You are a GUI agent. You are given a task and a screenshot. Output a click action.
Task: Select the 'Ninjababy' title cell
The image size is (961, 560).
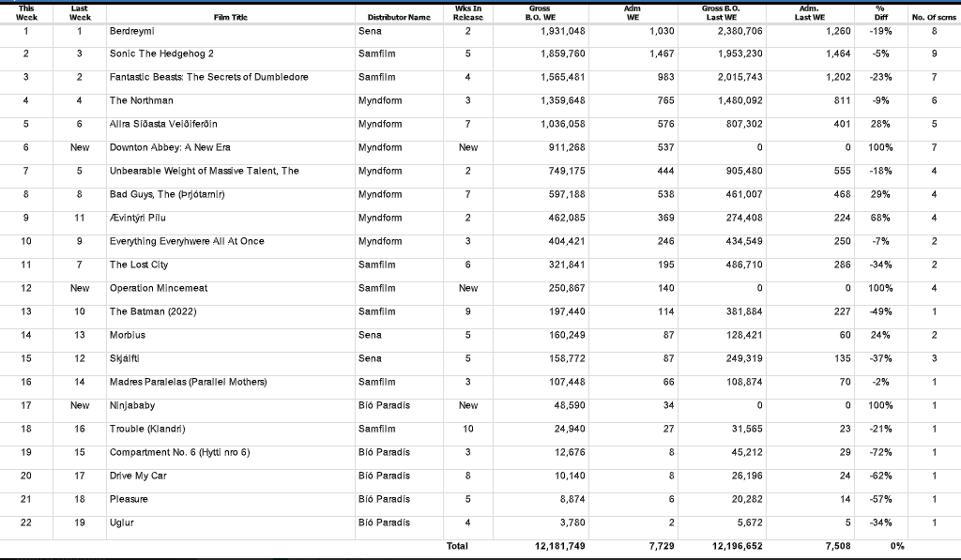tap(132, 405)
